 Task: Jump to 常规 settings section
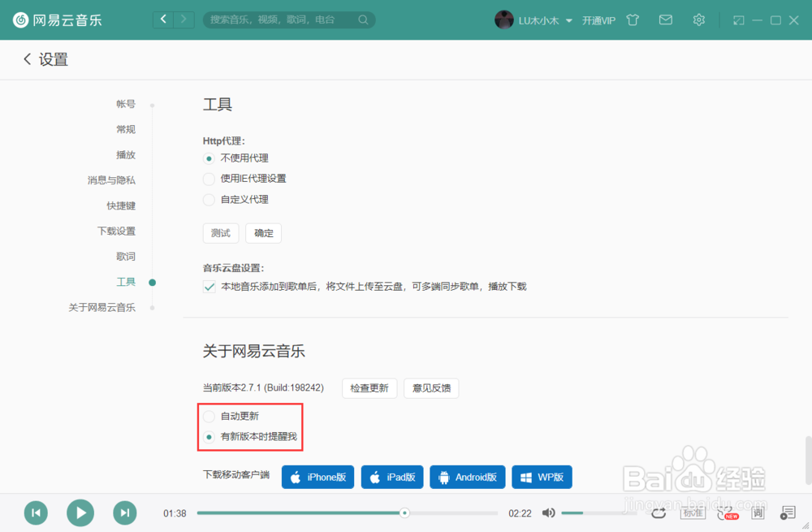(125, 129)
